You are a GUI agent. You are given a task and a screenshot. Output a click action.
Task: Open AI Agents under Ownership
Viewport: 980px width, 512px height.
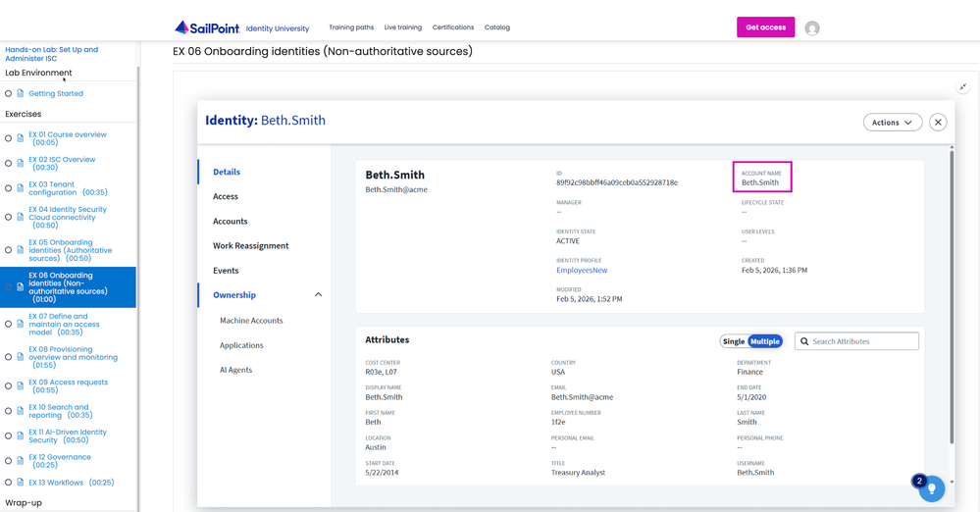[x=235, y=370]
